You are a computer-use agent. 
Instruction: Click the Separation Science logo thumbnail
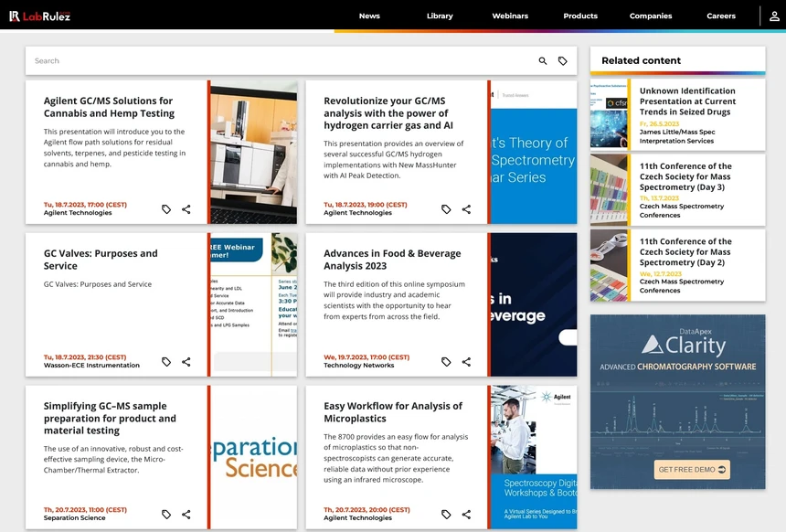pyautogui.click(x=254, y=457)
